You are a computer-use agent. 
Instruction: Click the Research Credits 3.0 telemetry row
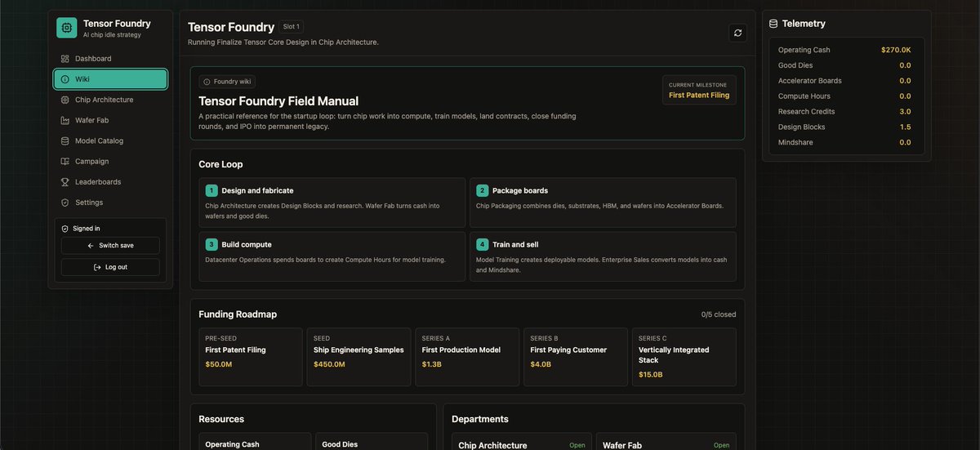point(844,112)
